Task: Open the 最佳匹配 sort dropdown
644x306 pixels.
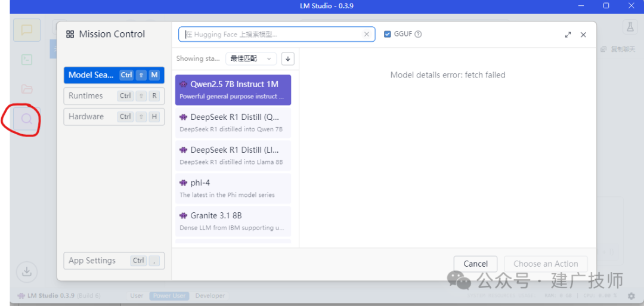Action: pos(251,58)
